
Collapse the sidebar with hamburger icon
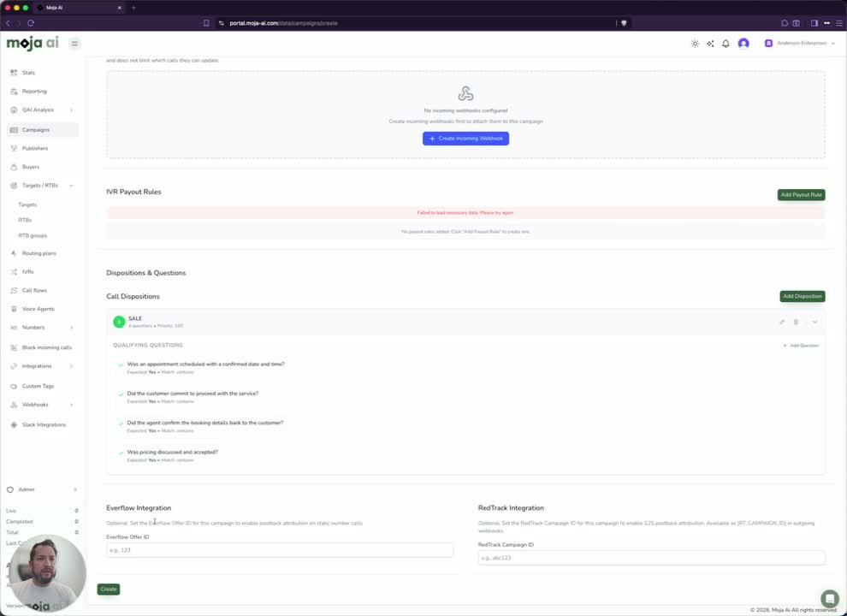coord(74,44)
